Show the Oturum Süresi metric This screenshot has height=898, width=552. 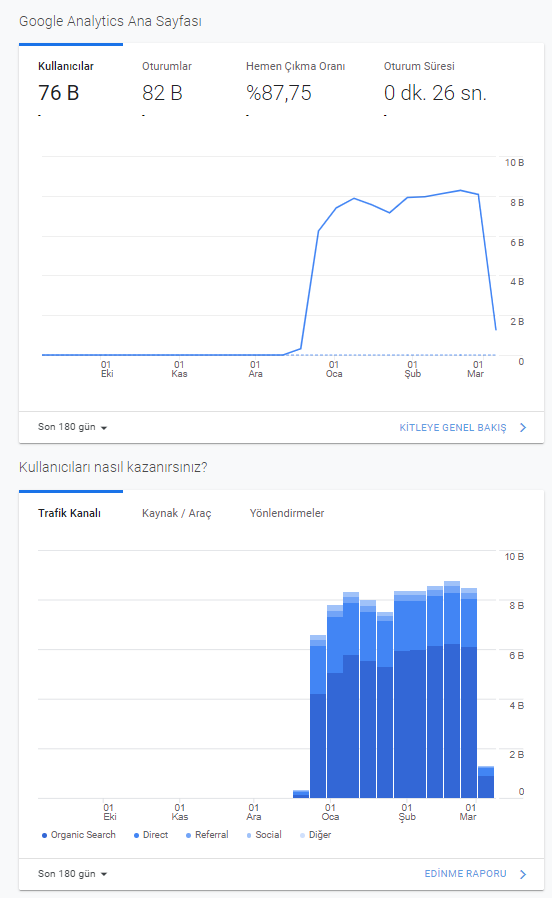pyautogui.click(x=419, y=66)
